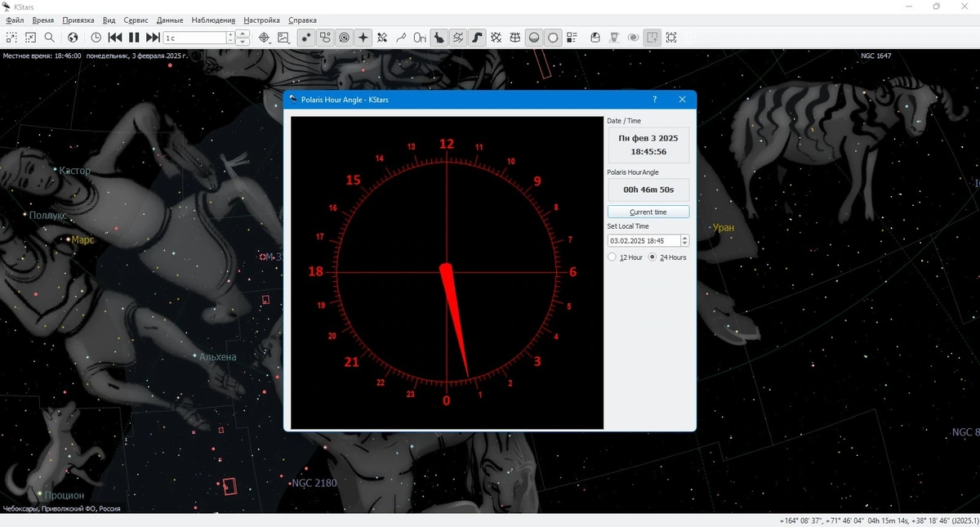Pause the simulation clock
This screenshot has height=527, width=980.
pyautogui.click(x=134, y=38)
